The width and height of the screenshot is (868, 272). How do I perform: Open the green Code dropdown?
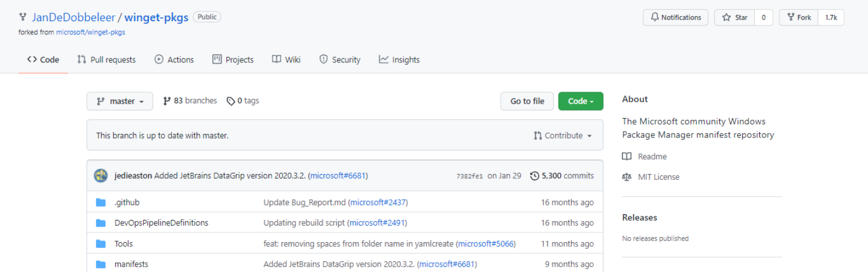click(x=580, y=101)
